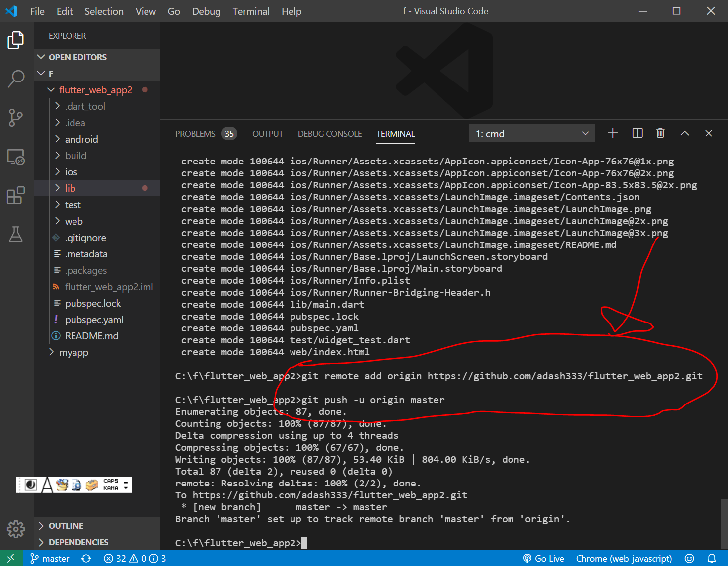728x566 pixels.
Task: Close the terminal panel
Action: tap(709, 133)
